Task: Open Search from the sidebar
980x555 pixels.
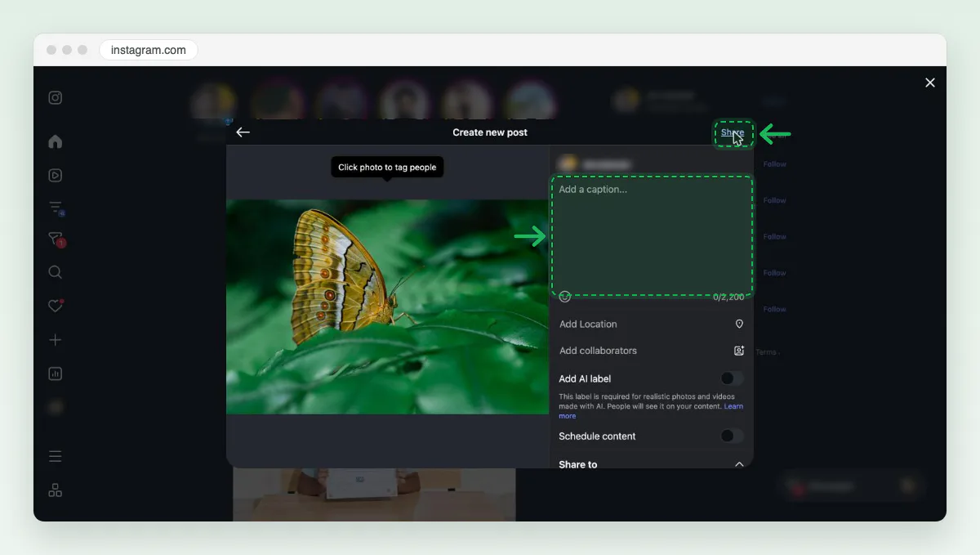Action: coord(56,272)
